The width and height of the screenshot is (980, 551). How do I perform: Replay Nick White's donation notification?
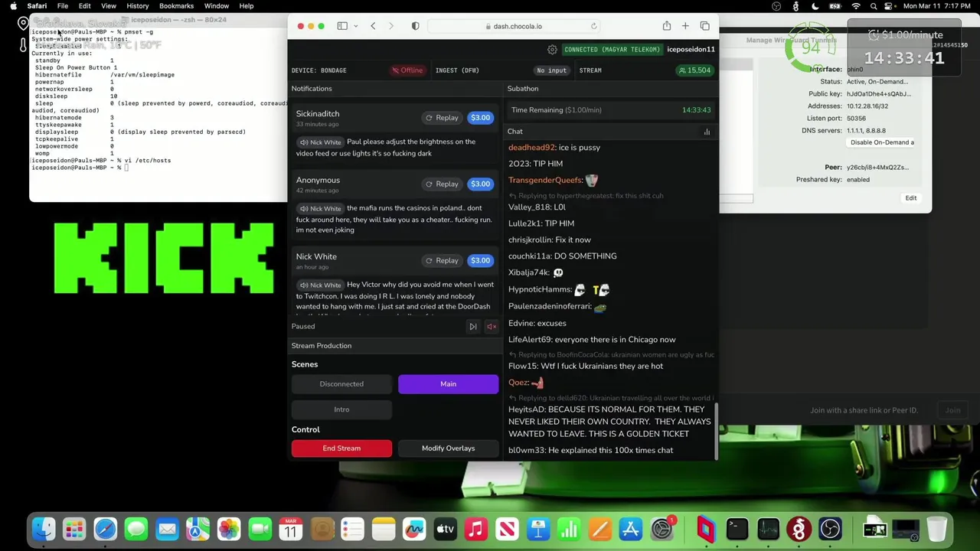click(442, 260)
